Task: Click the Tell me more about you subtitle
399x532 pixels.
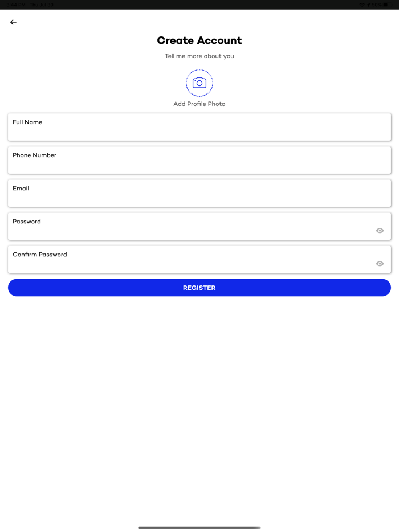Action: 199,56
